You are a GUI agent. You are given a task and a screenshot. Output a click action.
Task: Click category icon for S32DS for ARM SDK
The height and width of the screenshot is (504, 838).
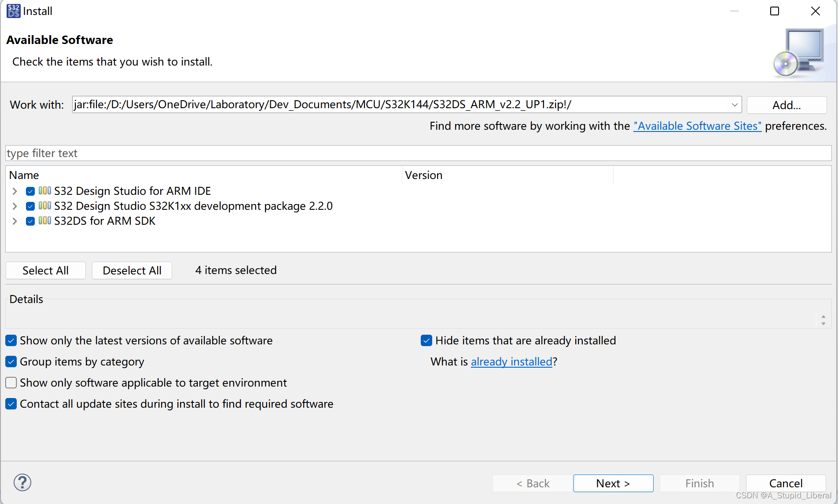tap(45, 220)
